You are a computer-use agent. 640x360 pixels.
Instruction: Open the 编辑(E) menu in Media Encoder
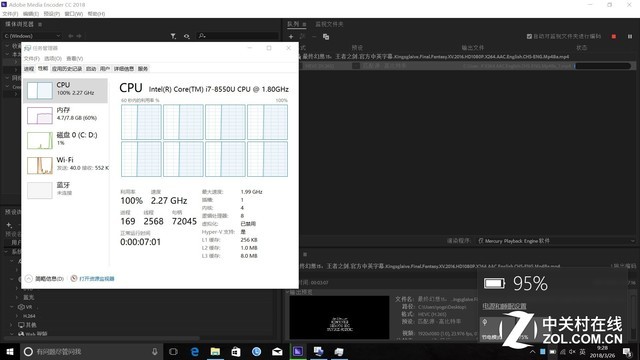click(x=31, y=13)
